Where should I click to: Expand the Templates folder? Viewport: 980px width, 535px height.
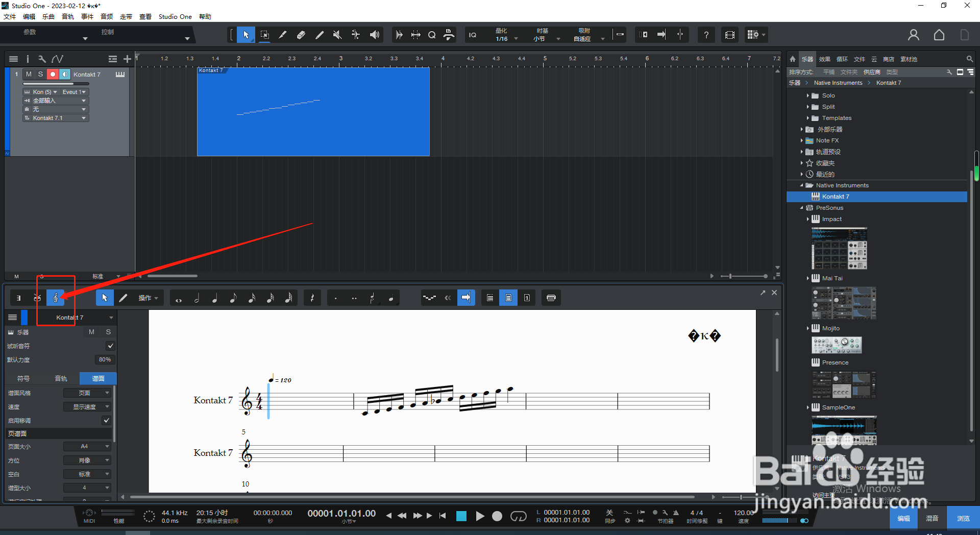click(x=807, y=118)
